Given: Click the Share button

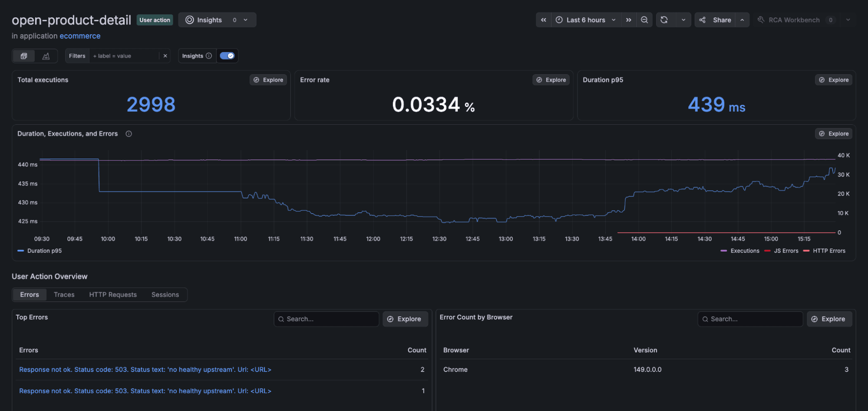Looking at the screenshot, I should click(x=715, y=20).
